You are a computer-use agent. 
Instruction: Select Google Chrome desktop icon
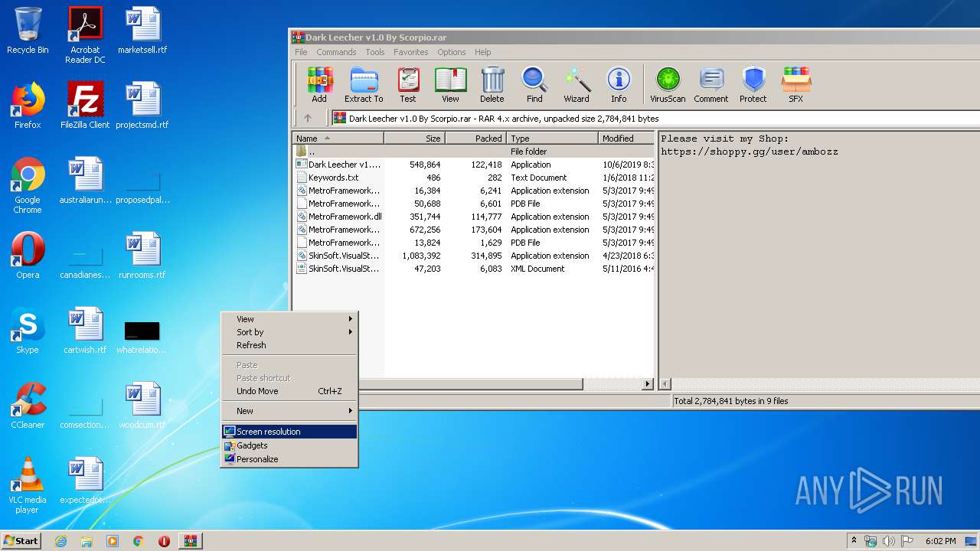coord(28,185)
